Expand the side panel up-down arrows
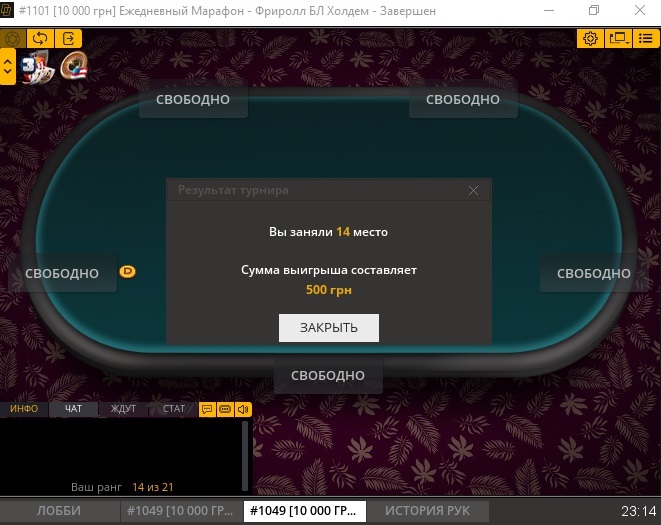 tap(8, 67)
